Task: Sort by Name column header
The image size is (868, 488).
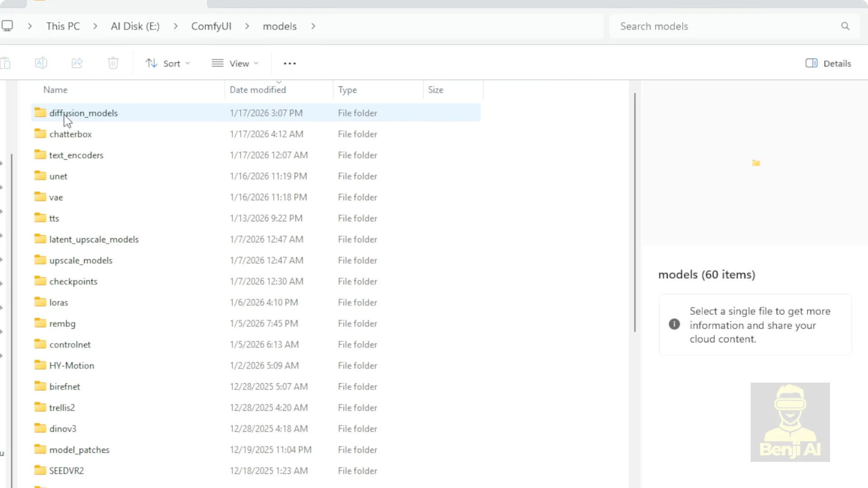Action: (55, 90)
